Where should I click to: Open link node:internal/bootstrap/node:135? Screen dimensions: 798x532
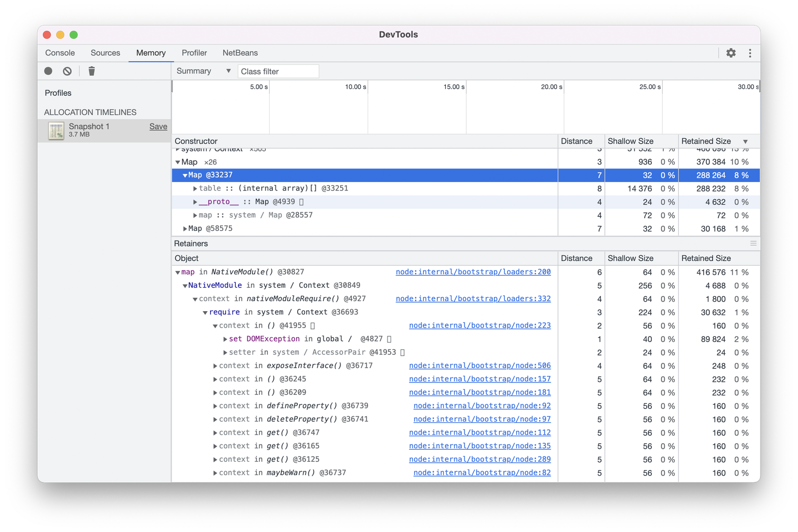click(x=480, y=446)
